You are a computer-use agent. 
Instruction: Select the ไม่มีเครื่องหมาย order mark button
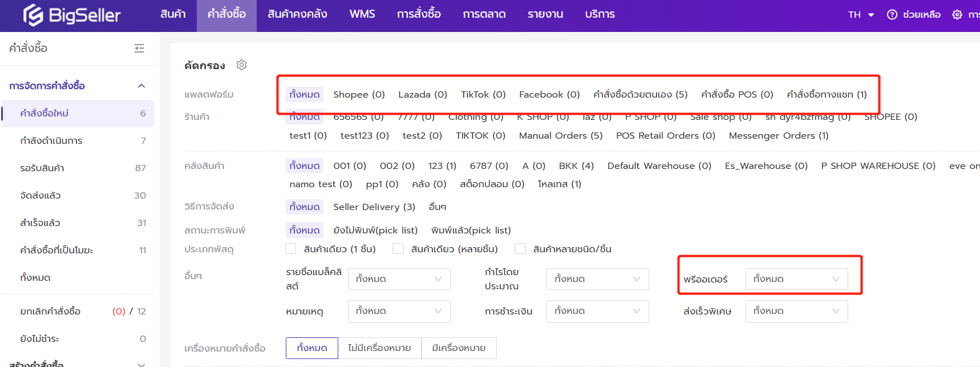pos(379,348)
